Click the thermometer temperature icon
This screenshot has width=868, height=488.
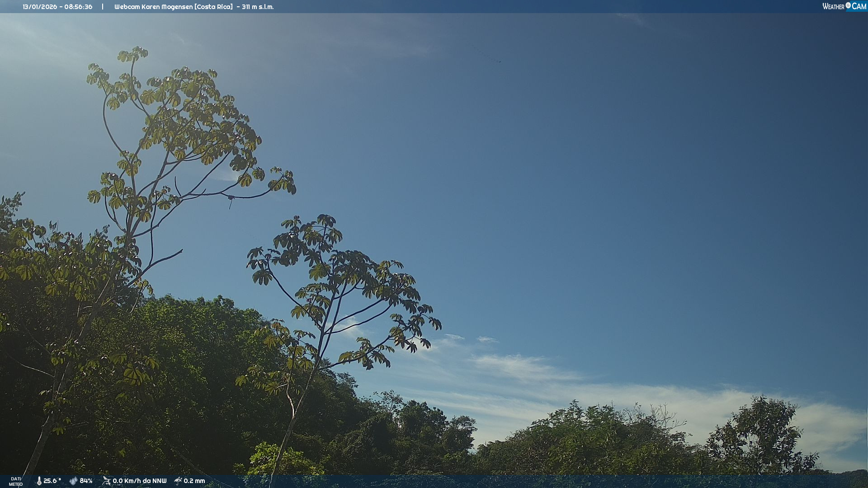(39, 481)
